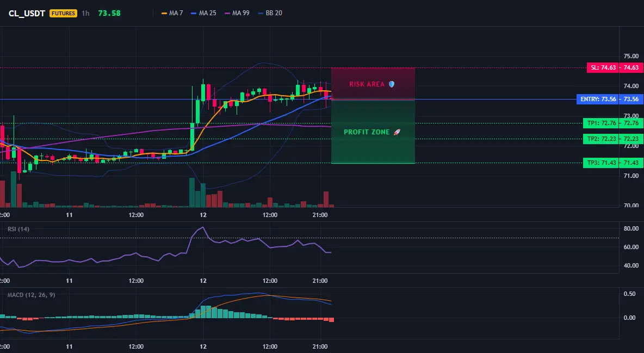Click the RISK AREA label text
Viewport: 644px width, 353px height.
pos(367,84)
